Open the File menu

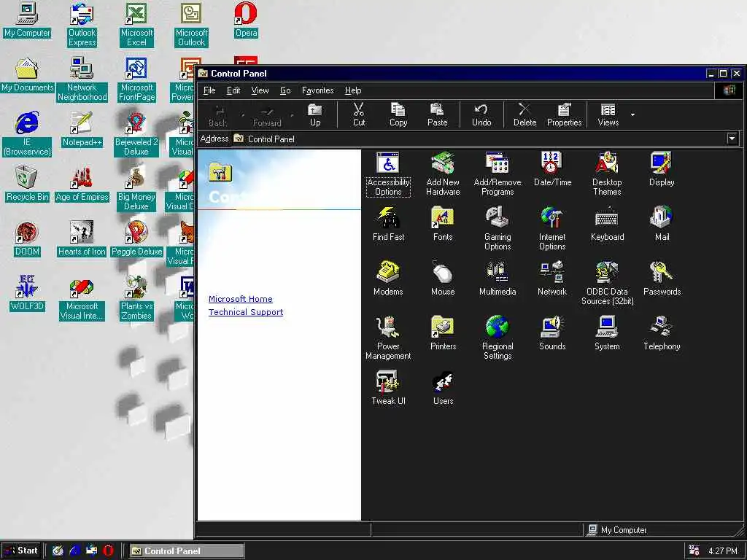click(209, 90)
